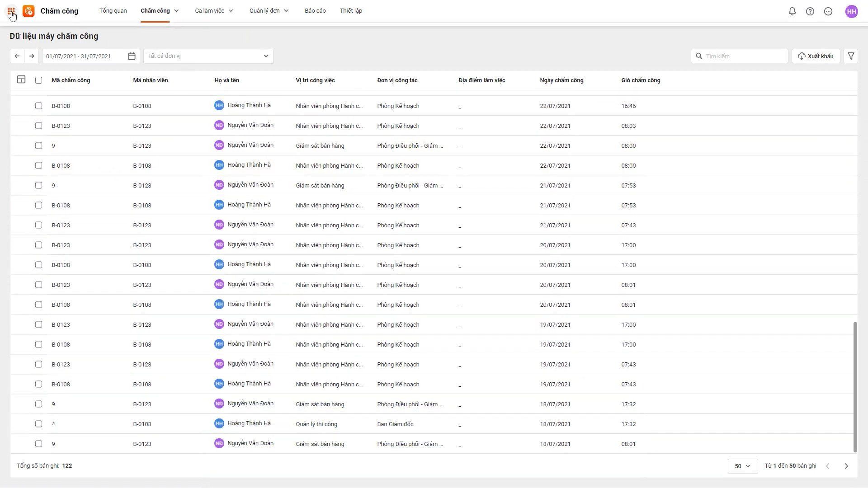Image resolution: width=868 pixels, height=488 pixels.
Task: Check the first B-0108 row at 16:46
Action: coord(39,106)
